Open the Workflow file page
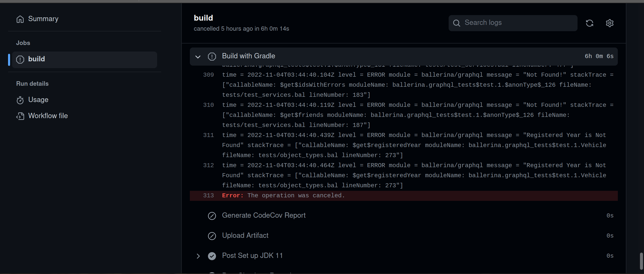This screenshot has width=644, height=274. [x=48, y=116]
